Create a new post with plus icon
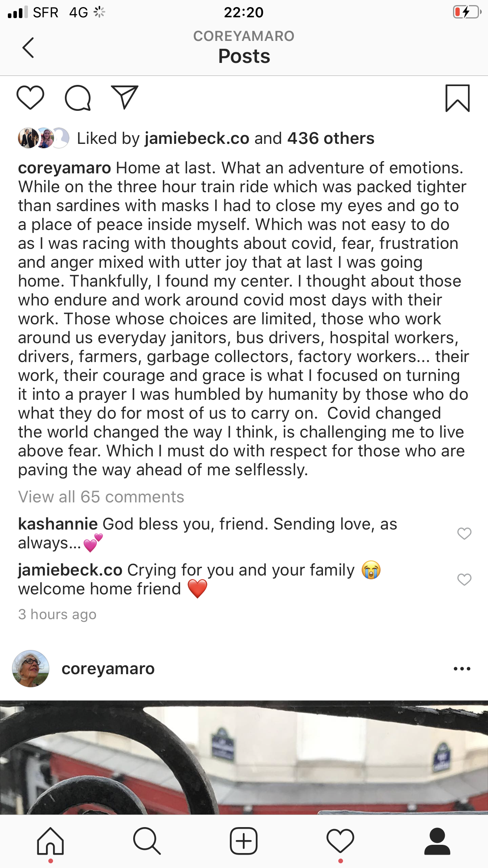The image size is (488, 868). (244, 841)
